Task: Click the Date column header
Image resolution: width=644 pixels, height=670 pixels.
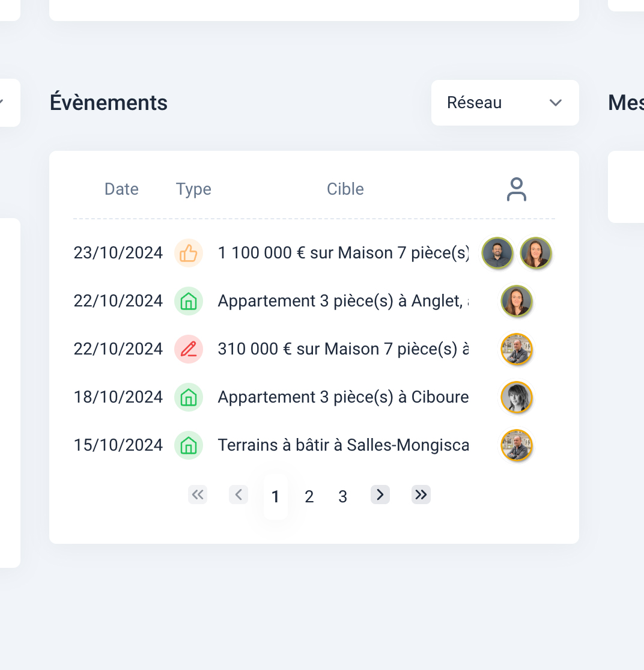Action: coord(121,189)
